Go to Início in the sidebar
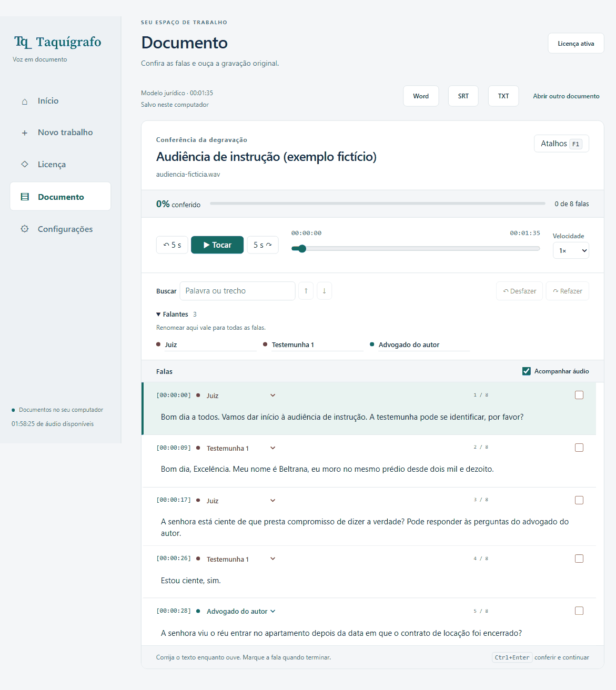The width and height of the screenshot is (616, 690). tap(60, 101)
